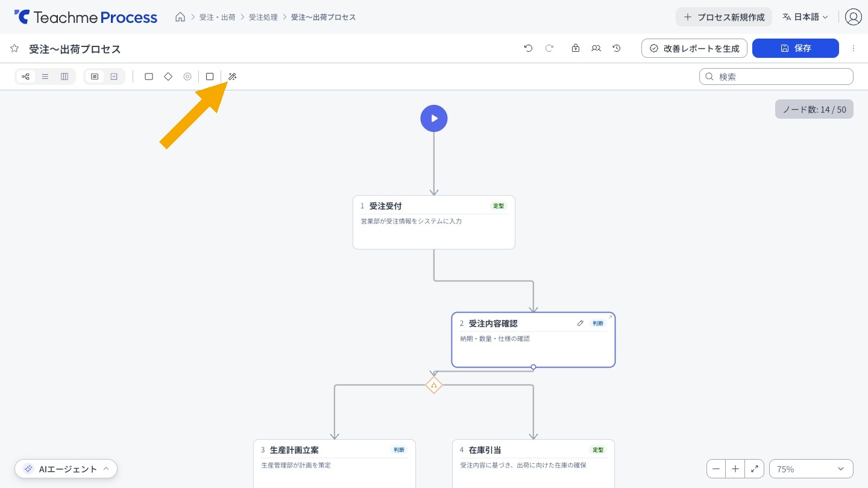Viewport: 868px width, 488px height.
Task: Click the 定型 tag on 受注受付
Action: tap(498, 206)
